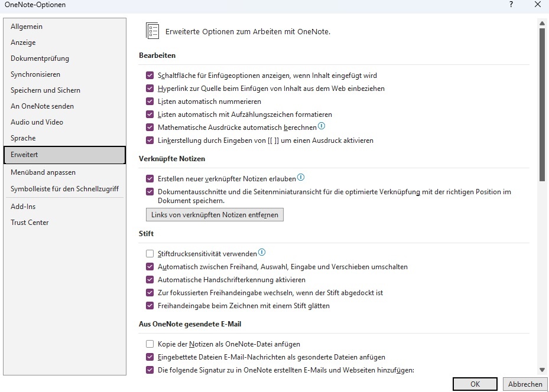This screenshot has height=392, width=549.
Task: Uncheck Automatische Handschrifterkennung aktivieren
Action: tap(150, 279)
